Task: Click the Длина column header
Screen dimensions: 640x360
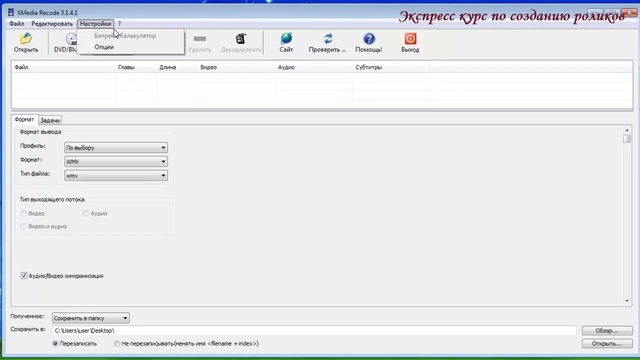Action: pos(177,67)
